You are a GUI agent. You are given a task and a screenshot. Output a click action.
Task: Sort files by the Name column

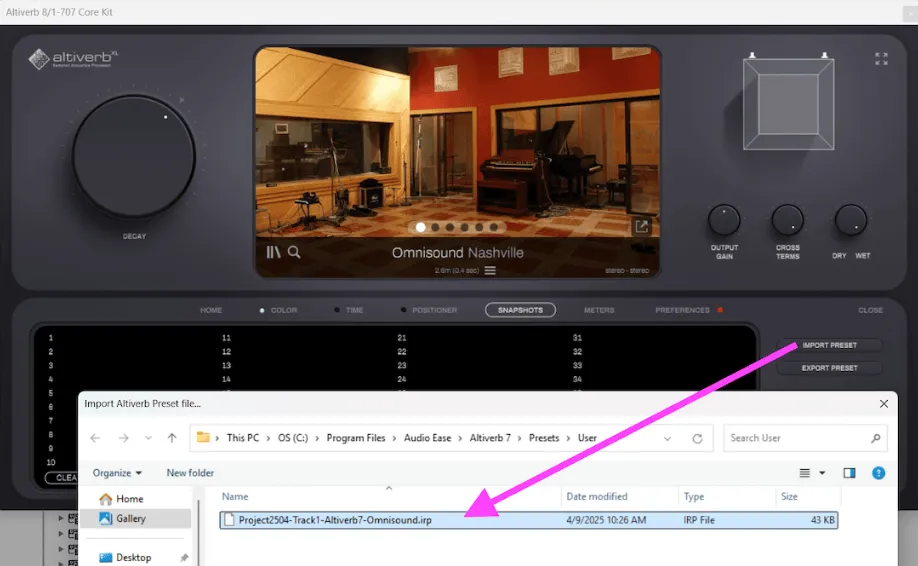[x=235, y=496]
